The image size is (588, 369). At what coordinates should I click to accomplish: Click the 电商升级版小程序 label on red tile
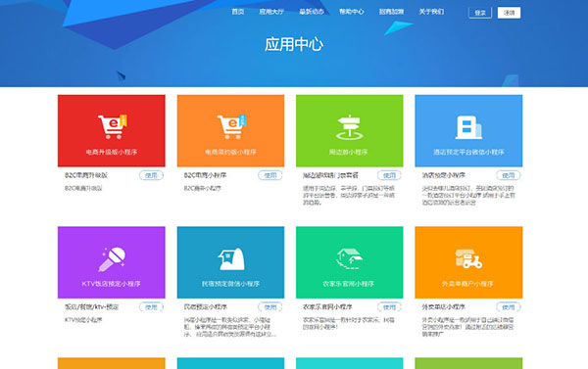coord(112,152)
